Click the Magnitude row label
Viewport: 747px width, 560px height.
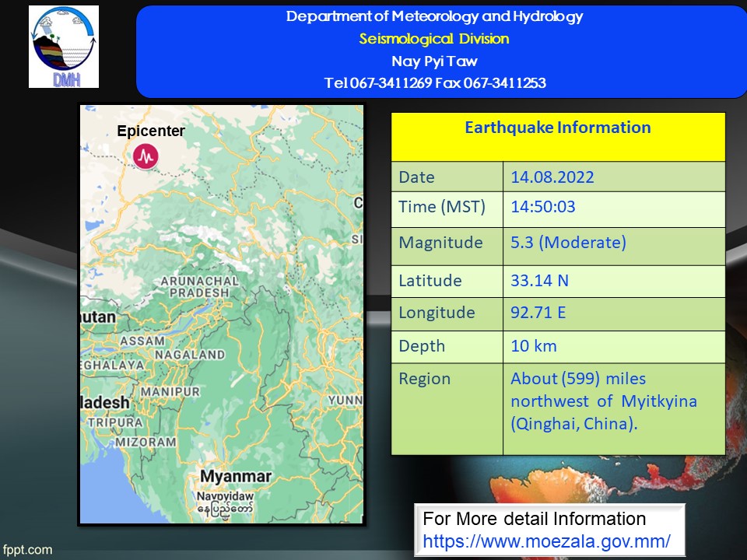(x=440, y=243)
